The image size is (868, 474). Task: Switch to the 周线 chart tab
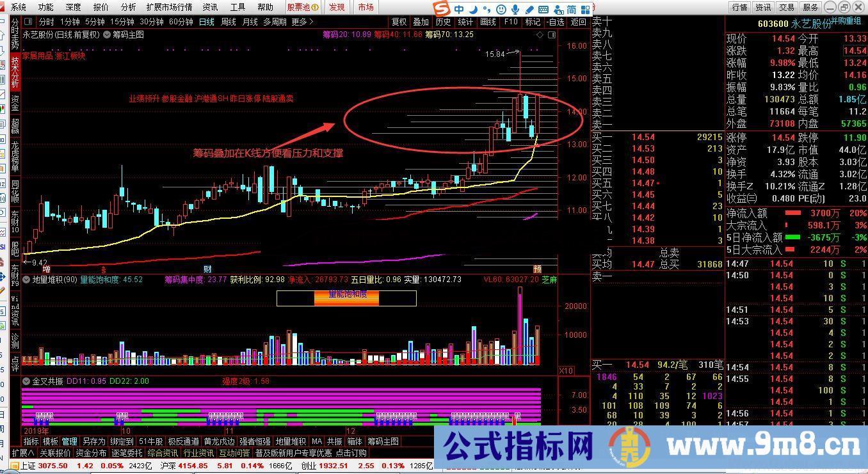227,21
